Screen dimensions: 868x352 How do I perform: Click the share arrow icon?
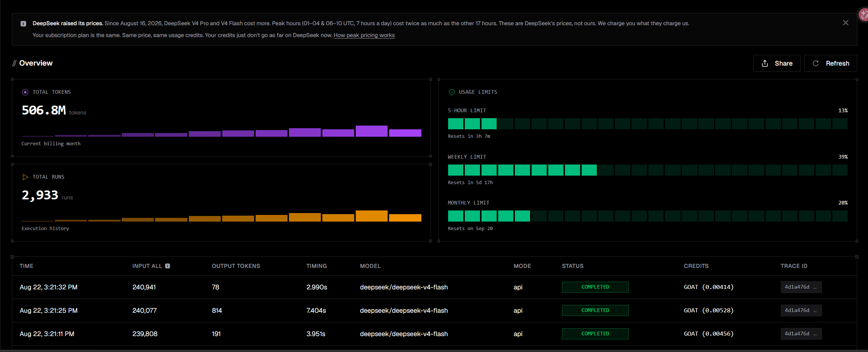click(x=765, y=63)
